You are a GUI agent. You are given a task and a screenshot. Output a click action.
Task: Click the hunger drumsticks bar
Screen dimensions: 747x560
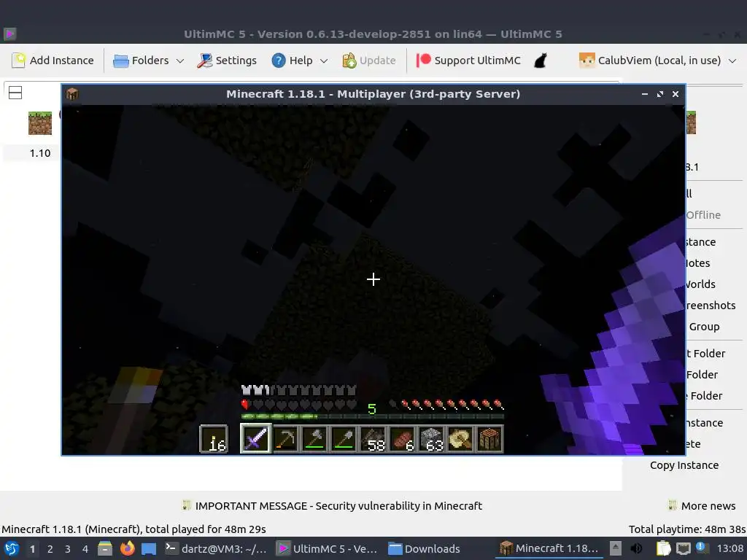tap(446, 405)
